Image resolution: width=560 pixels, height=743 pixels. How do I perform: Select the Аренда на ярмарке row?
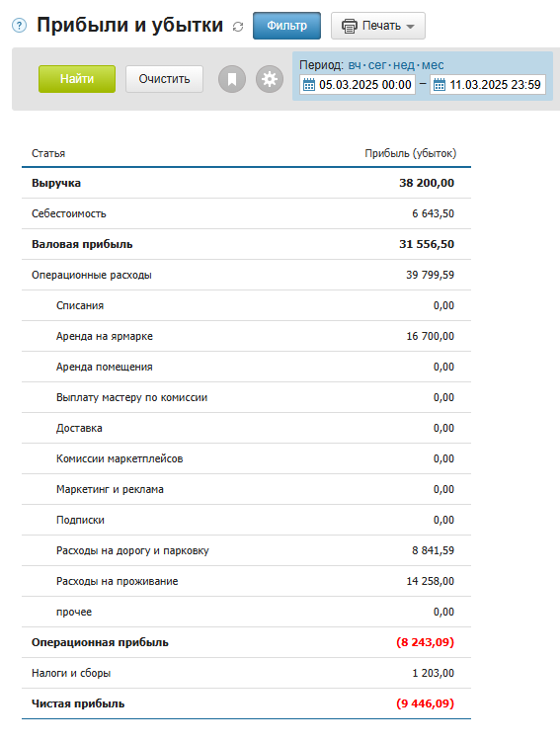(x=246, y=337)
